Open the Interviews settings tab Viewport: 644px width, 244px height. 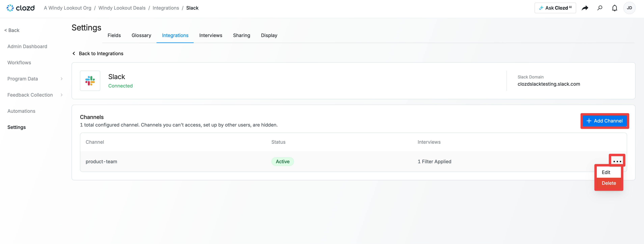point(211,36)
